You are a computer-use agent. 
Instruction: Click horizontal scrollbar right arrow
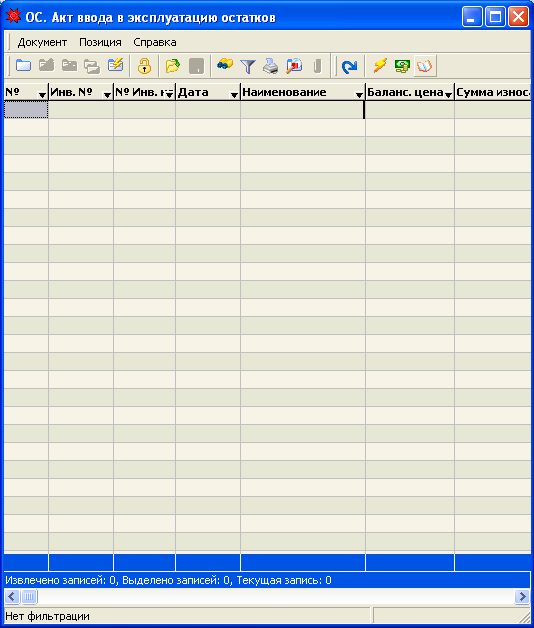(522, 597)
